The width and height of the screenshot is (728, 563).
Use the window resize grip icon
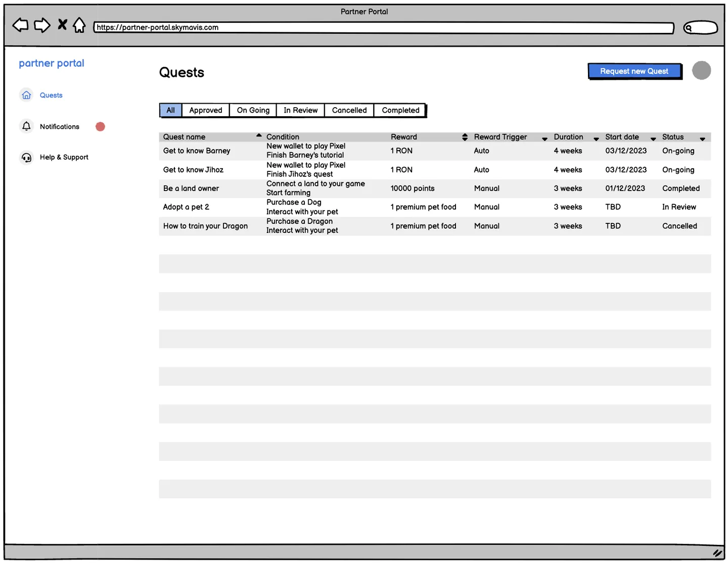point(717,553)
